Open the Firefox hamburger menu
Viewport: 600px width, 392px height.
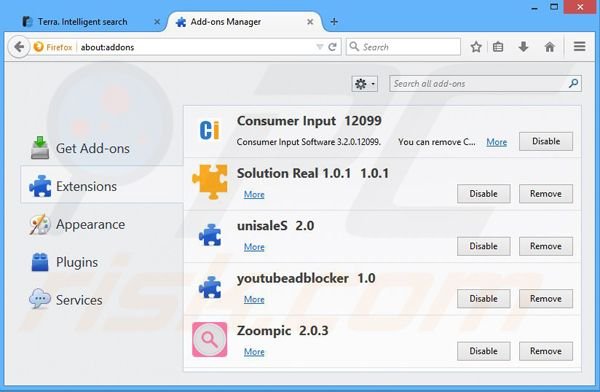pyautogui.click(x=579, y=47)
